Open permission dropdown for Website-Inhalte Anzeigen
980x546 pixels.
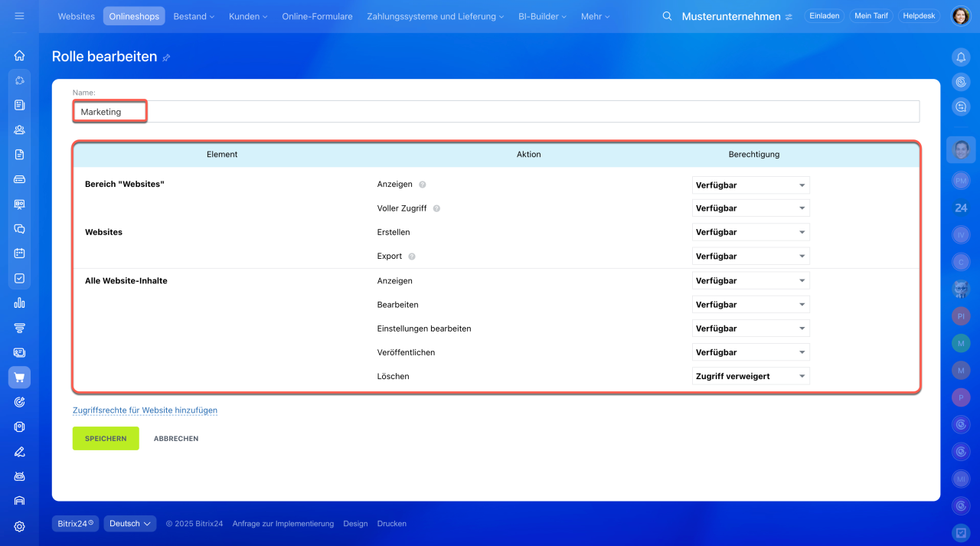[x=750, y=281]
